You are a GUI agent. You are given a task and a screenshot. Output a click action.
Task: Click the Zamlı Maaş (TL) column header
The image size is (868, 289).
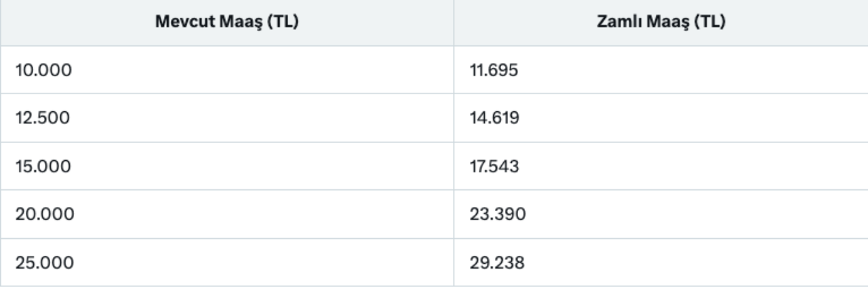click(660, 22)
